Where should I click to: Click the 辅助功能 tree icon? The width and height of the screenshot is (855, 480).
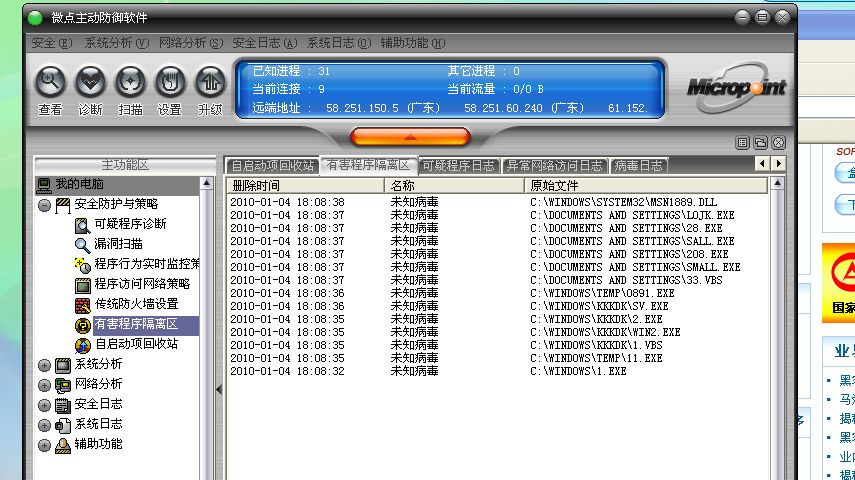63,445
